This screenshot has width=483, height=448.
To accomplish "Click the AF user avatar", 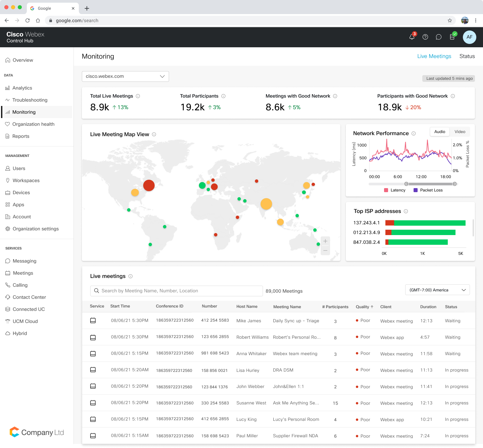I will coord(469,37).
